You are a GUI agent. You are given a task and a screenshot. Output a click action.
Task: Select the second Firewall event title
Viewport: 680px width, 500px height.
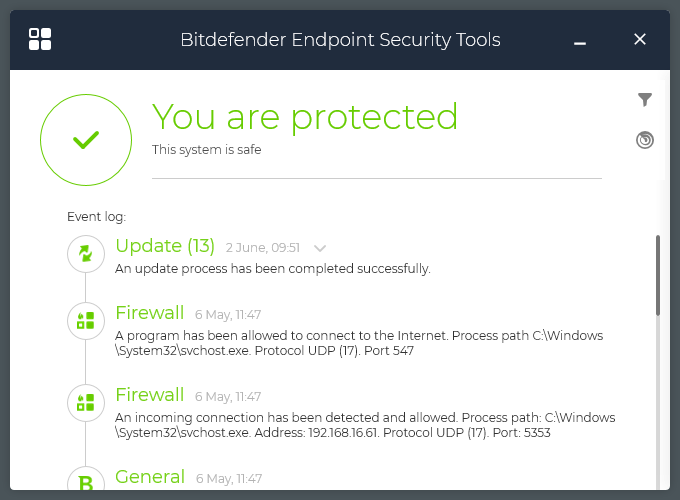tap(150, 394)
